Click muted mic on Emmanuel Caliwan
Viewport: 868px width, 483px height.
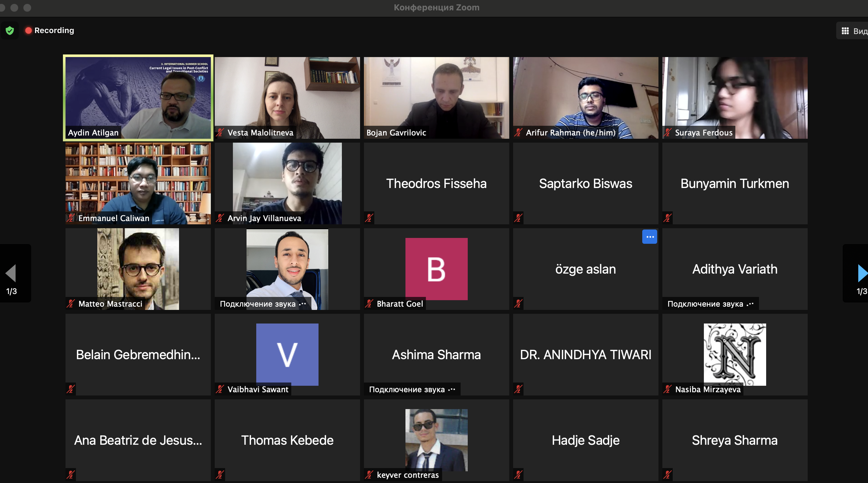(x=70, y=218)
